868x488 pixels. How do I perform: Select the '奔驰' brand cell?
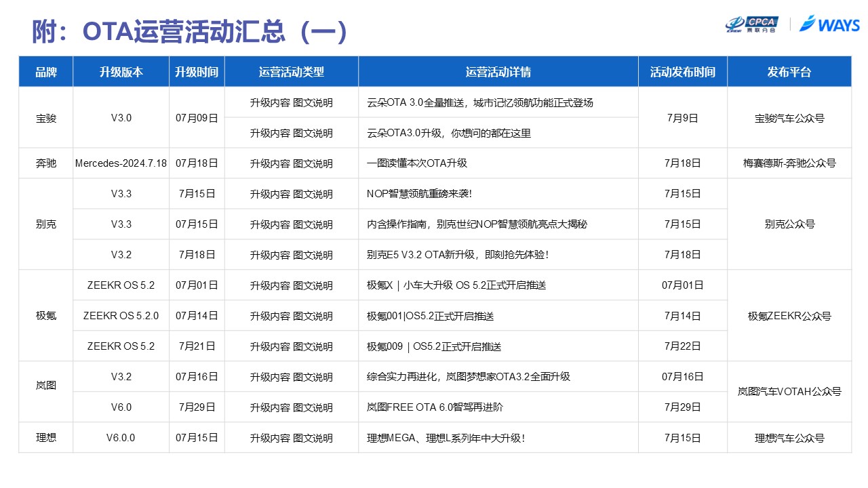[46, 163]
